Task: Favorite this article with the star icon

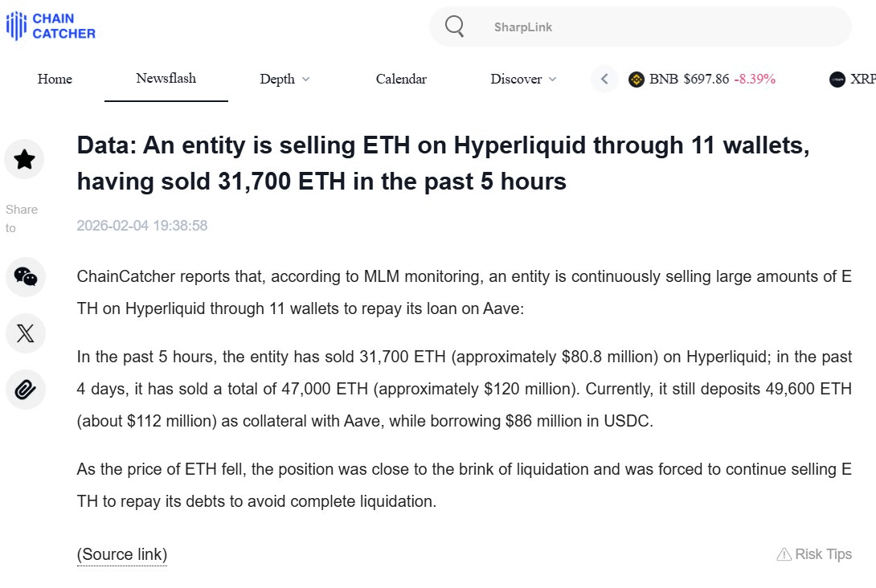Action: tap(25, 159)
